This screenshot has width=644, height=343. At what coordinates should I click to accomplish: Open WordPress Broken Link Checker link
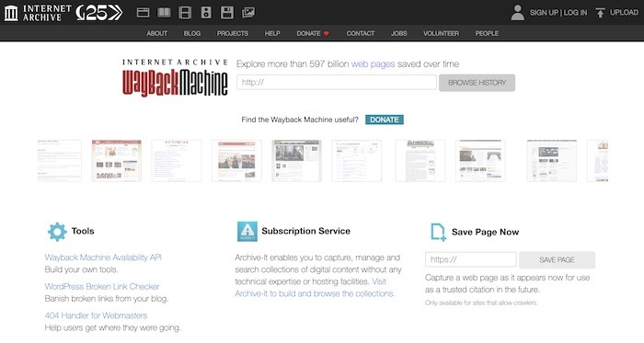(102, 287)
